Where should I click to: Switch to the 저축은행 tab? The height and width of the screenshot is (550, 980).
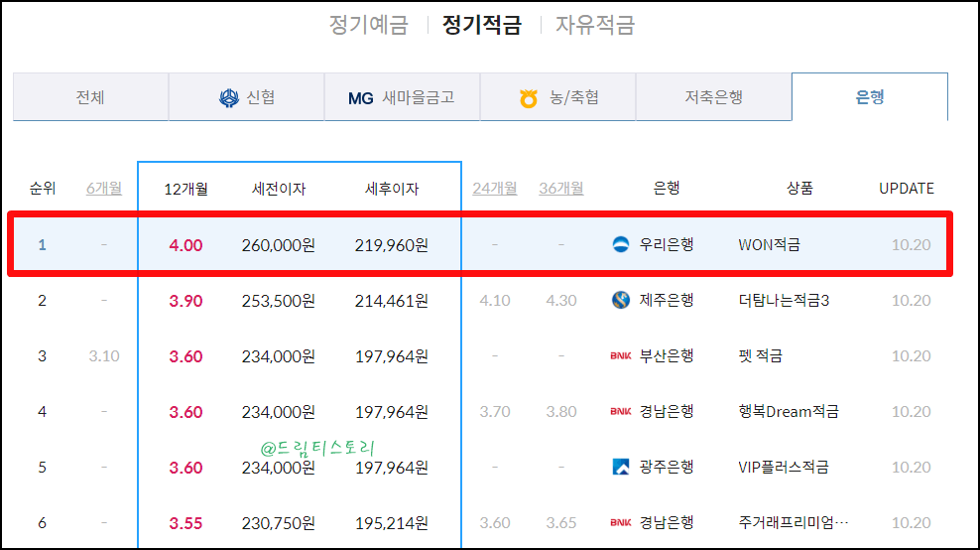pos(713,97)
